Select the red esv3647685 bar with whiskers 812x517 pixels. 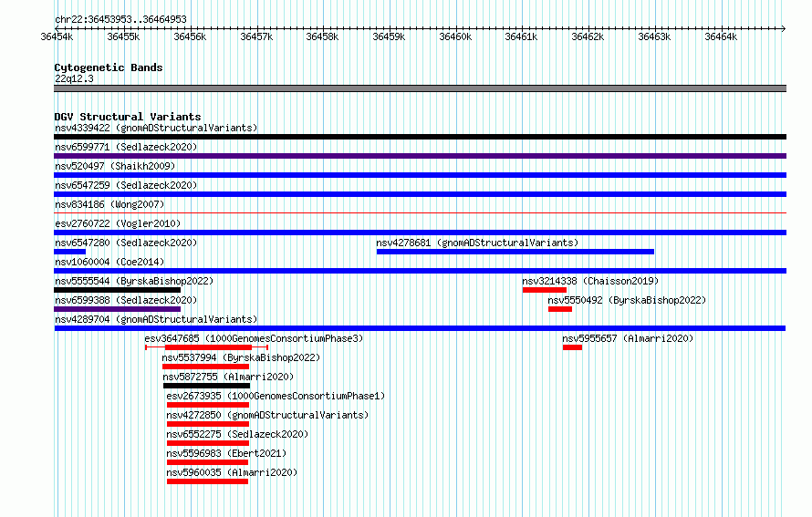coord(206,347)
